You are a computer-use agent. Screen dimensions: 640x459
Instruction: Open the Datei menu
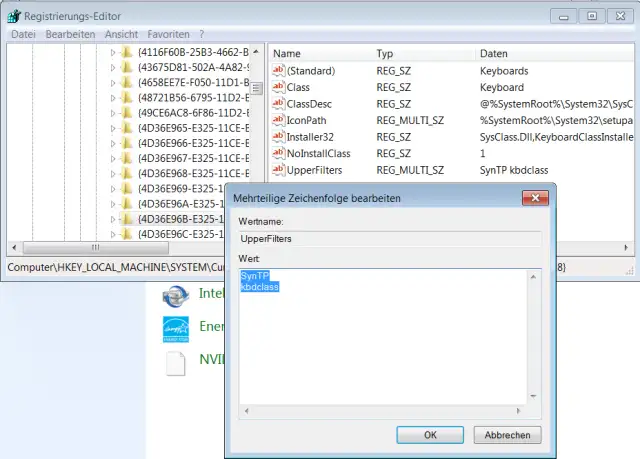coord(23,34)
